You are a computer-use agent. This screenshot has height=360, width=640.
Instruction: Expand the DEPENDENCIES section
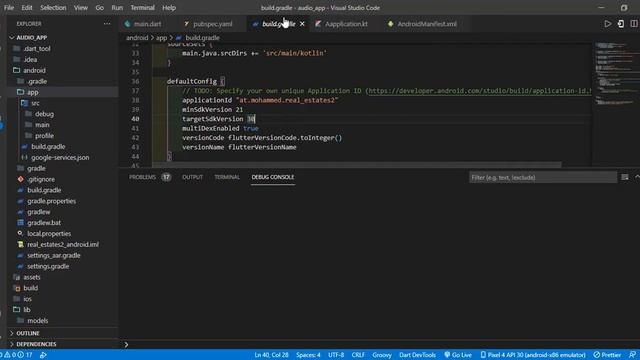click(36, 344)
